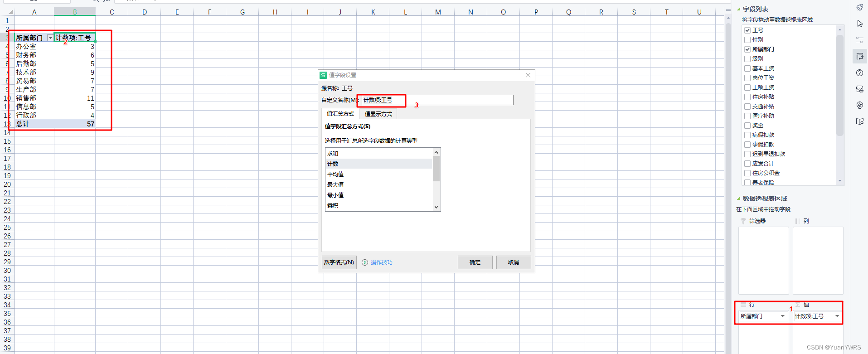Check the 病假扣款 field checkbox
Viewport: 868px width, 354px height.
[x=747, y=135]
